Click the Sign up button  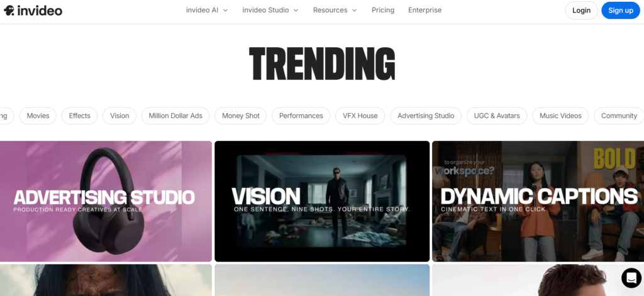621,10
